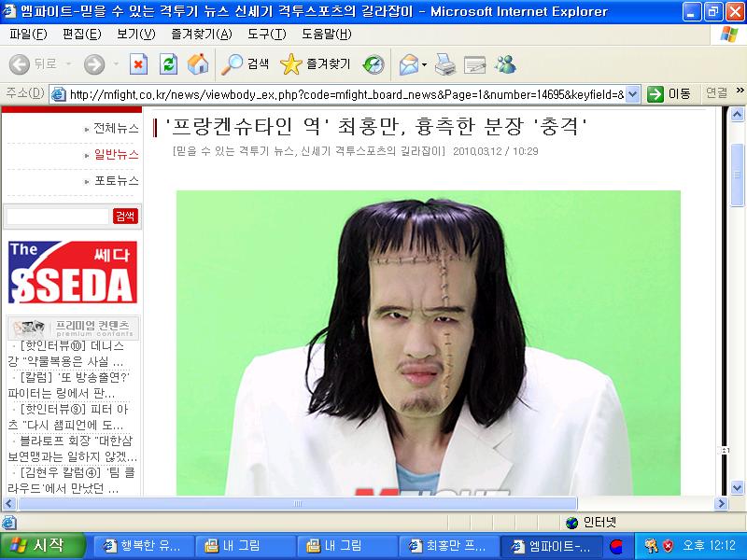747x560 pixels.
Task: Open the 포토뉴스 sidebar link
Action: point(116,180)
